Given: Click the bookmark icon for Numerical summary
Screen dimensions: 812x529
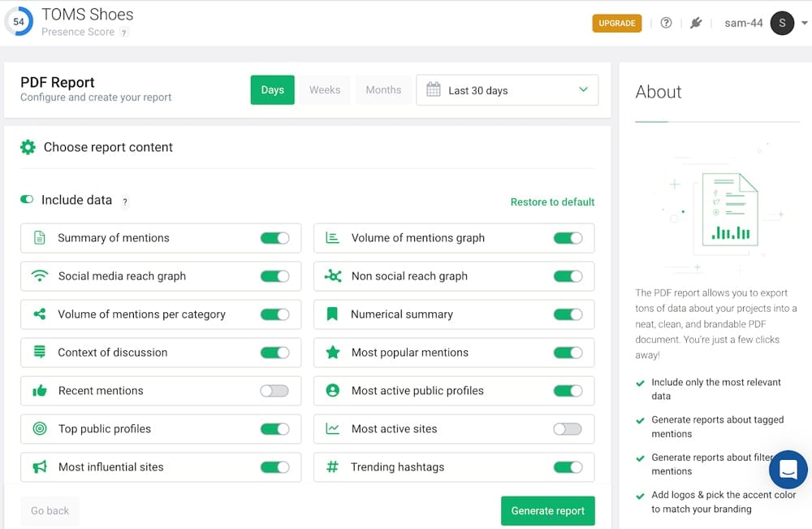Looking at the screenshot, I should [x=332, y=314].
